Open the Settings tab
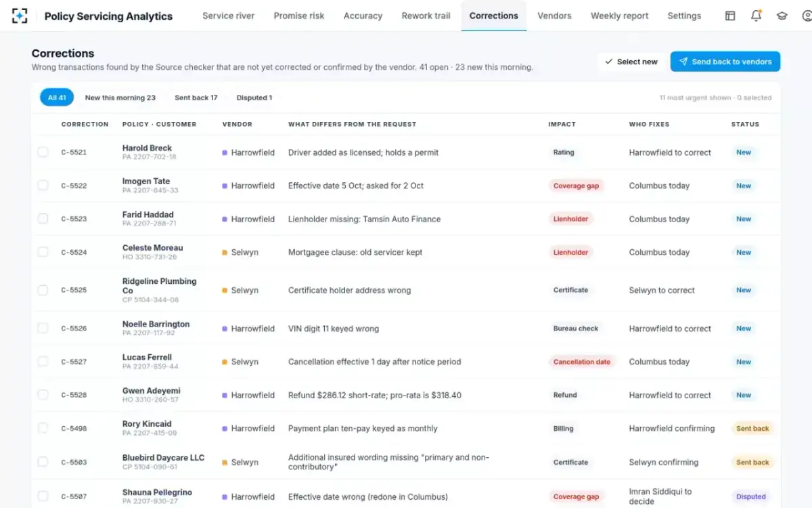The image size is (812, 508). [684, 16]
